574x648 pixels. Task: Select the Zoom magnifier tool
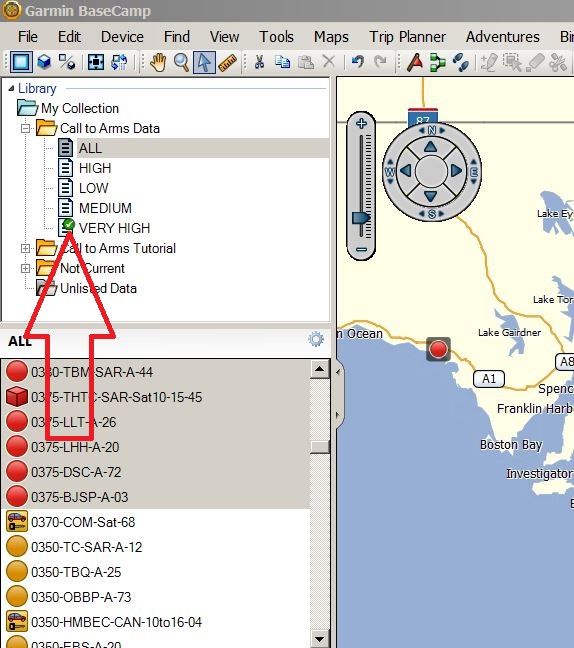click(x=181, y=62)
